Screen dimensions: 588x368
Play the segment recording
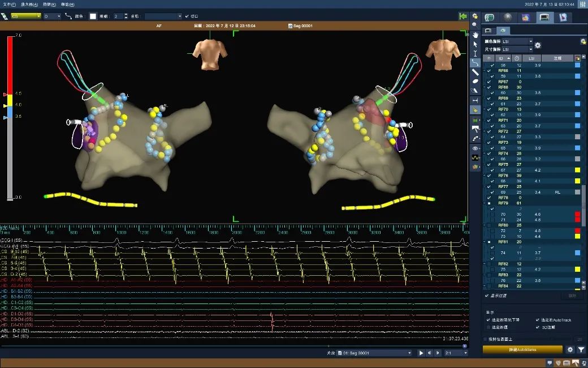[421, 353]
